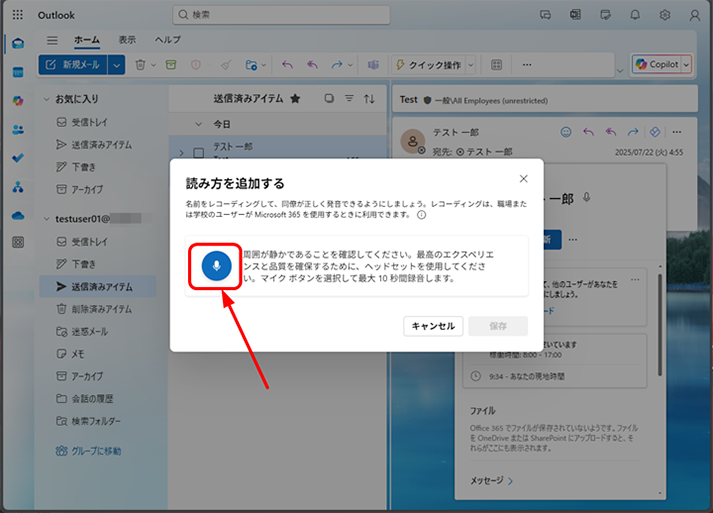
Task: Click the 保存 button
Action: [498, 326]
